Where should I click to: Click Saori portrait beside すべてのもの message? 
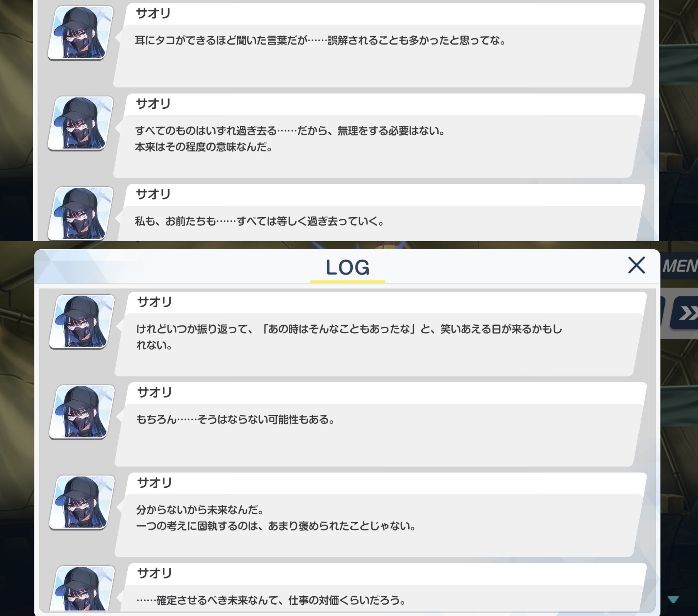coord(81,123)
